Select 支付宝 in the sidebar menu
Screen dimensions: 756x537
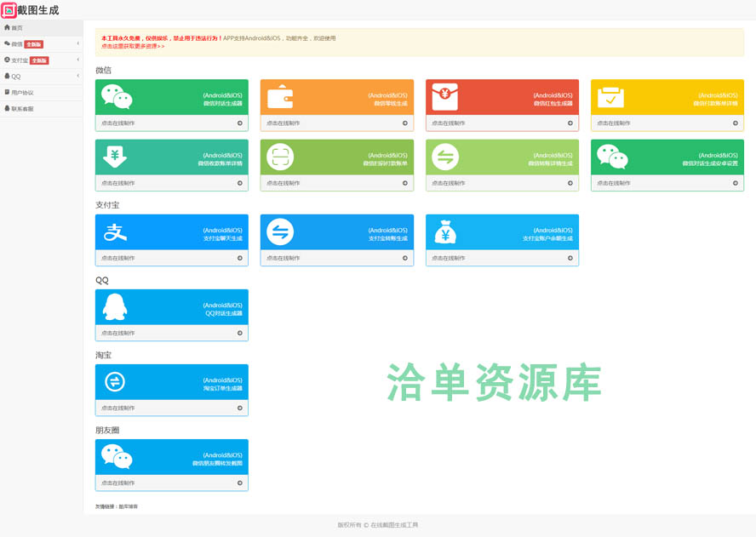[42, 60]
